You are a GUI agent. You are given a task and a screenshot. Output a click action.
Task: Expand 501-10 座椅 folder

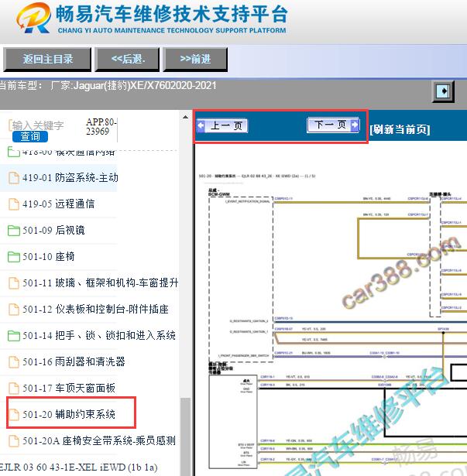[48, 257]
